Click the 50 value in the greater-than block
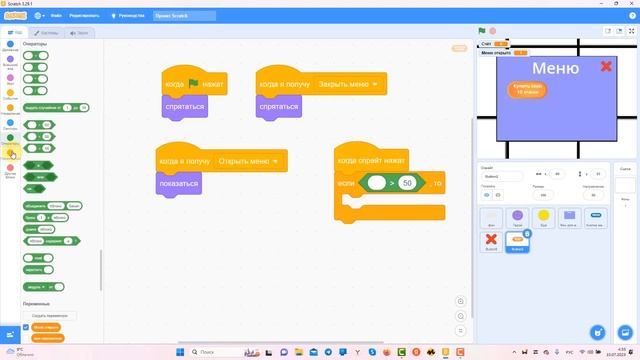 tap(407, 183)
